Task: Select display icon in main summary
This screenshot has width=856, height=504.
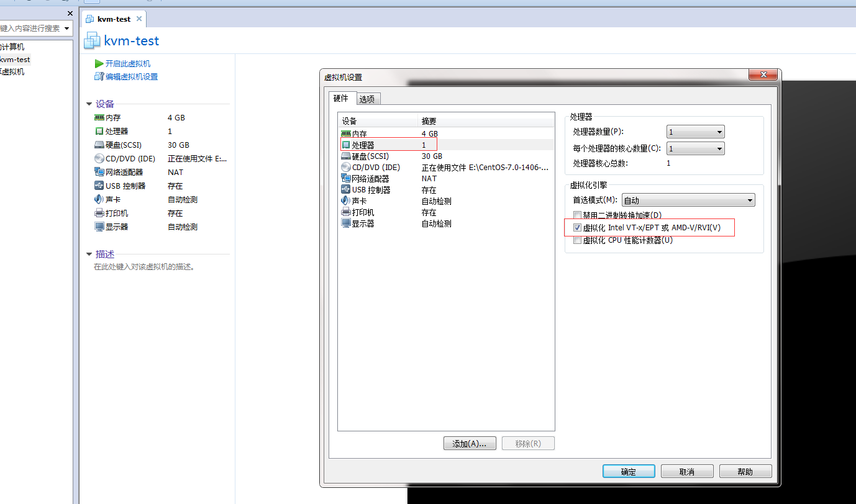Action: [x=99, y=227]
